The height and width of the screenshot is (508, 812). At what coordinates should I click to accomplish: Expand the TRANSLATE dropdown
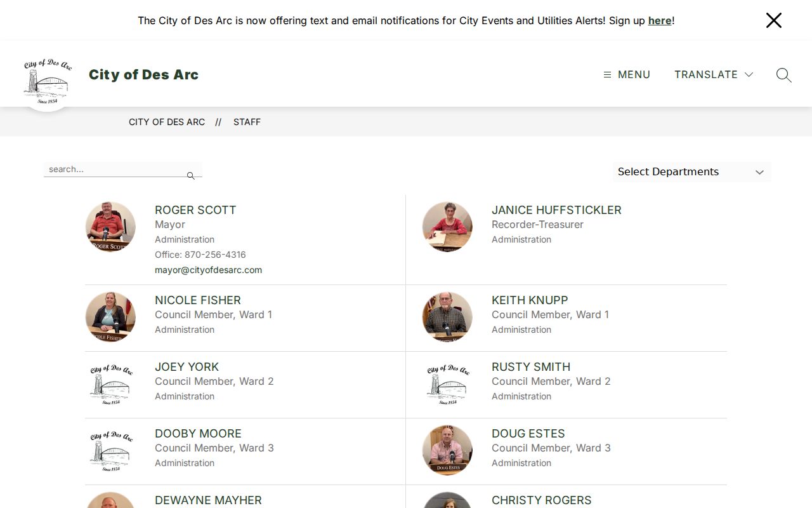point(714,74)
